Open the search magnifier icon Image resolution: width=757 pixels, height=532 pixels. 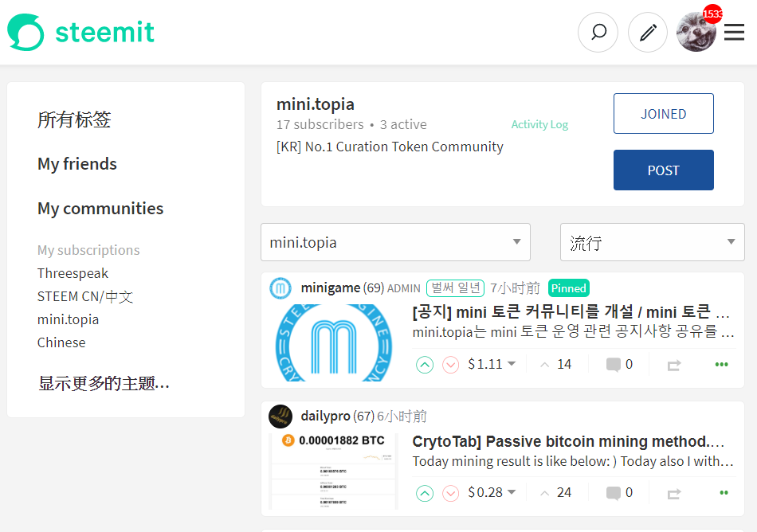(x=598, y=33)
